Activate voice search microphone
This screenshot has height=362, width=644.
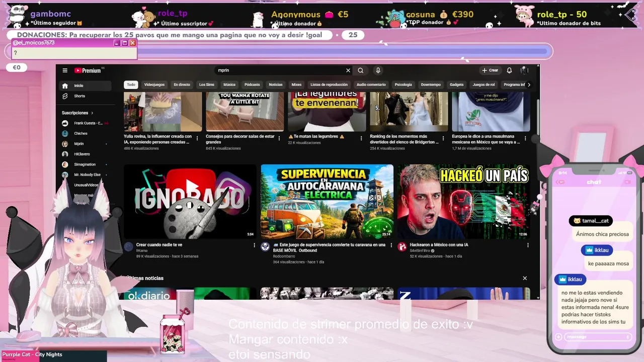click(378, 70)
